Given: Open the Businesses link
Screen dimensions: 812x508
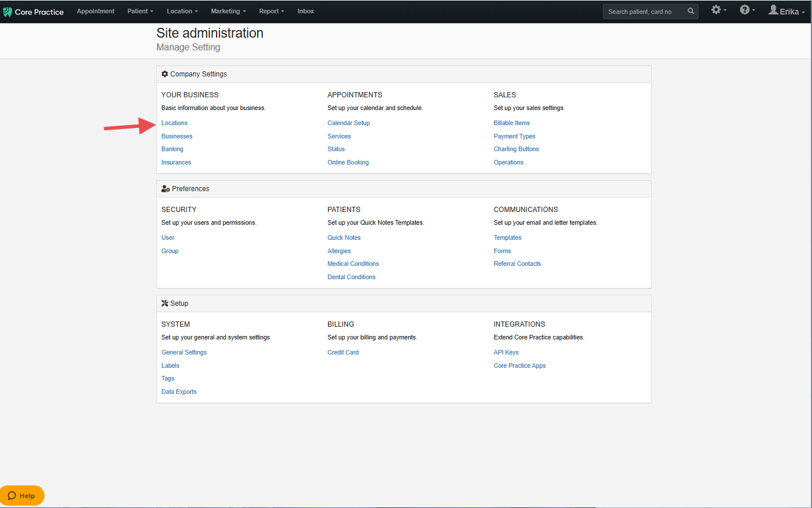Looking at the screenshot, I should pyautogui.click(x=177, y=136).
